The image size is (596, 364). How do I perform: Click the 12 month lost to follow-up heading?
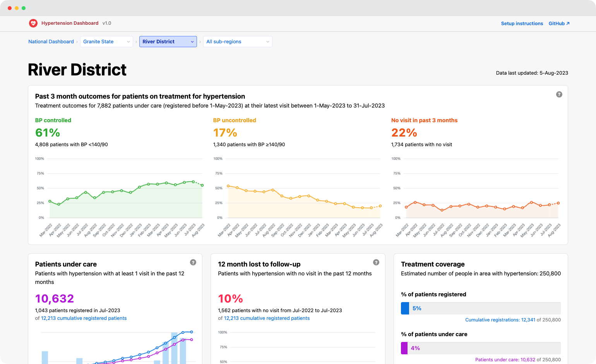click(259, 264)
